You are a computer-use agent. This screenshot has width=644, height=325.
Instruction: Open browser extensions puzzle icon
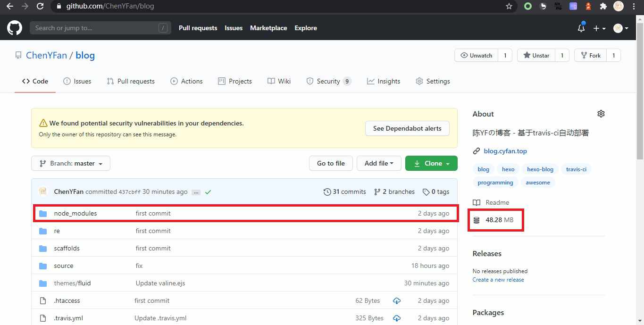603,6
